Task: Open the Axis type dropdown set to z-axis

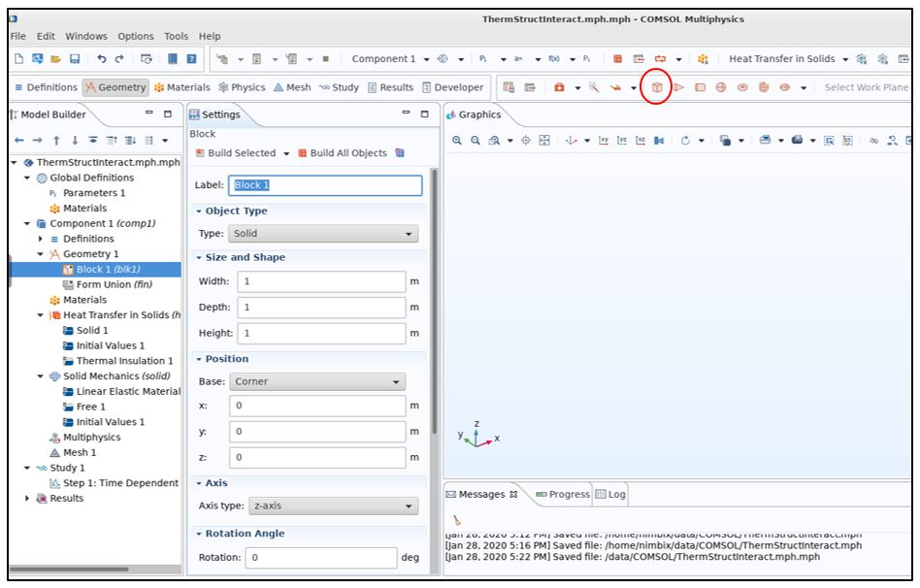Action: 333,506
